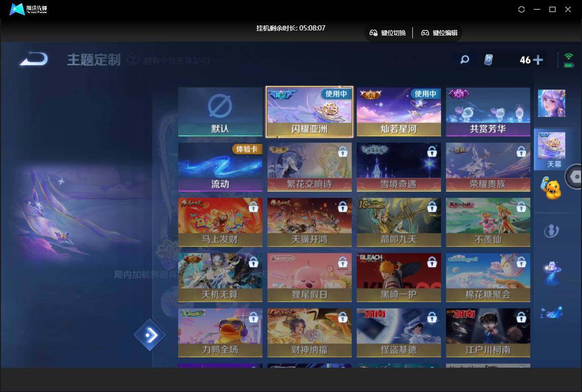Viewport: 582px width, 392px height.
Task: Choose the locked 力鸭全场 theme
Action: (220, 333)
